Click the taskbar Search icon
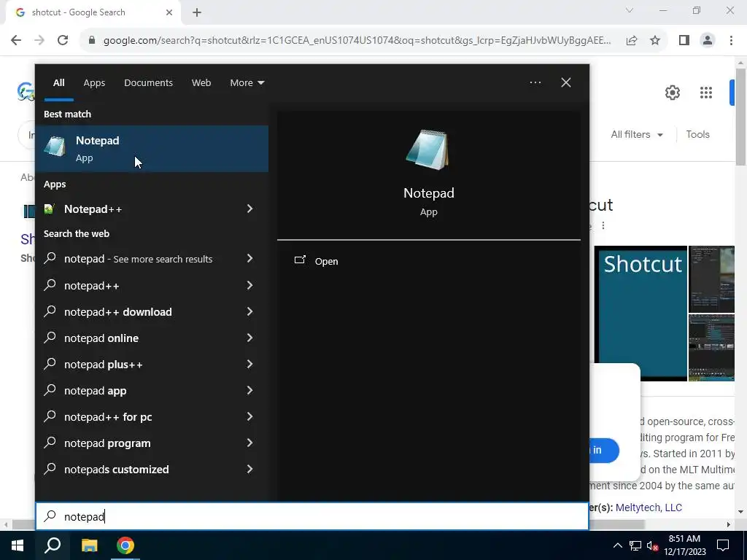The height and width of the screenshot is (560, 747). pos(53,545)
